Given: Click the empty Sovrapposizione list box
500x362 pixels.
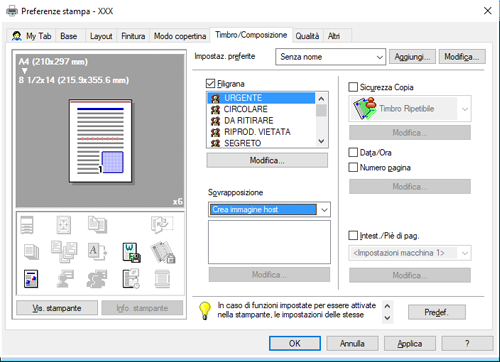Looking at the screenshot, I should coord(269,242).
